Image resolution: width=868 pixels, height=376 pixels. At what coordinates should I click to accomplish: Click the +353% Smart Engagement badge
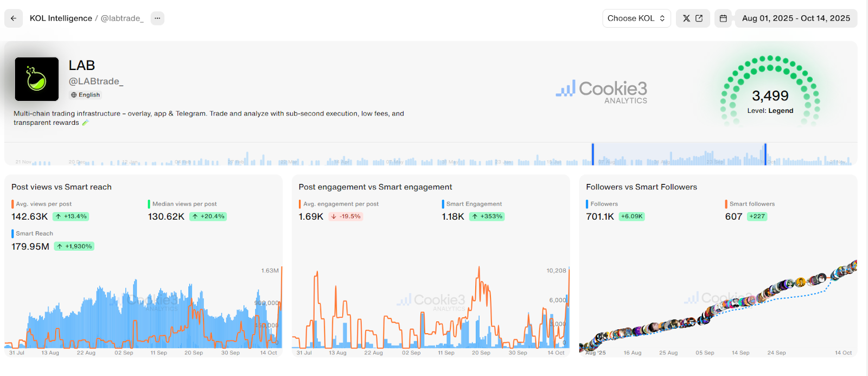487,216
